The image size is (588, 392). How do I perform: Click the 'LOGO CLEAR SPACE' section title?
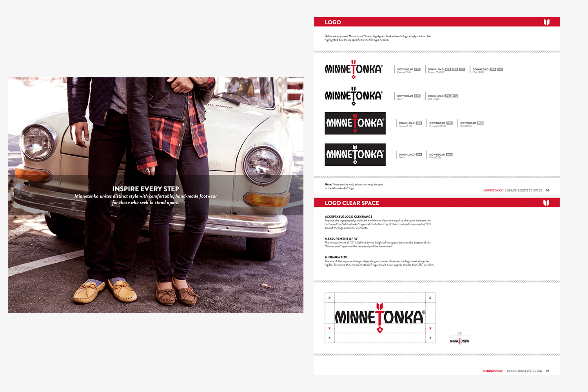(x=352, y=203)
